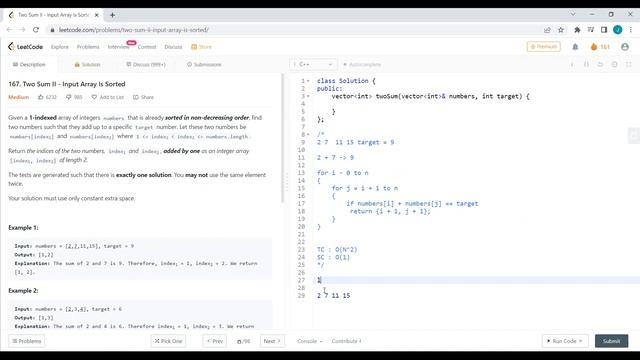Switch to the Solution tab
Image resolution: width=640 pixels, height=360 pixels.
pyautogui.click(x=87, y=64)
